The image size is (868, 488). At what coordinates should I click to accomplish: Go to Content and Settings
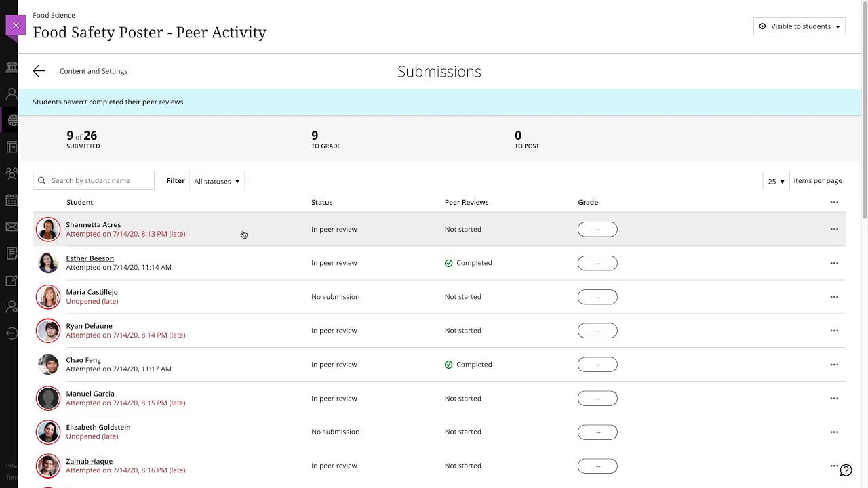point(94,71)
